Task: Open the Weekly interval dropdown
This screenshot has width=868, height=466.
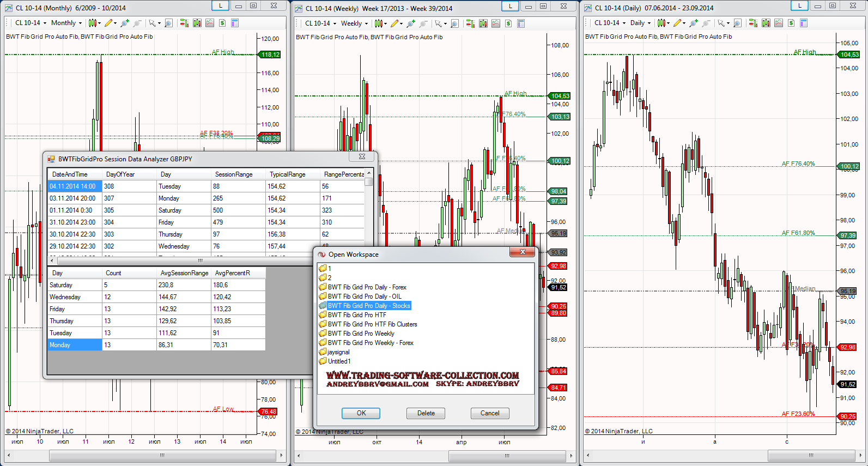Action: click(x=355, y=23)
